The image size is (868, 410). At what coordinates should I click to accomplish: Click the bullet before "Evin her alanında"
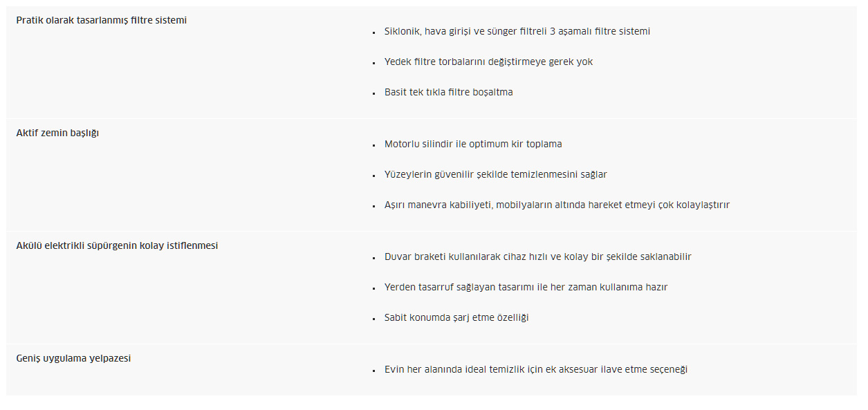coord(373,371)
